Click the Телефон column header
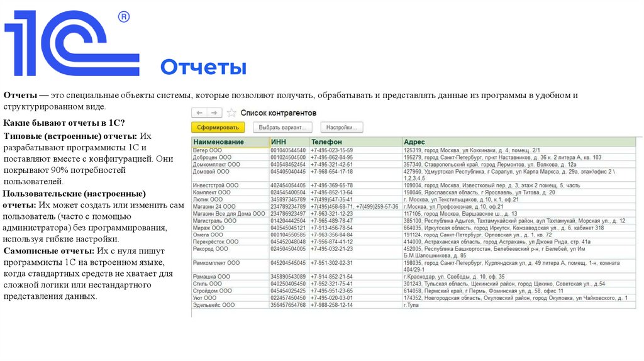644x361 pixels. (x=356, y=142)
